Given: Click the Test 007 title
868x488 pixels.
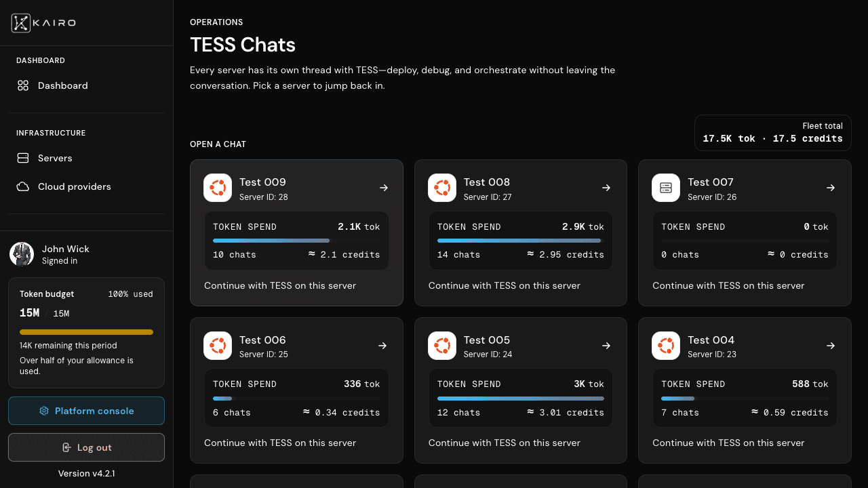Looking at the screenshot, I should [711, 182].
